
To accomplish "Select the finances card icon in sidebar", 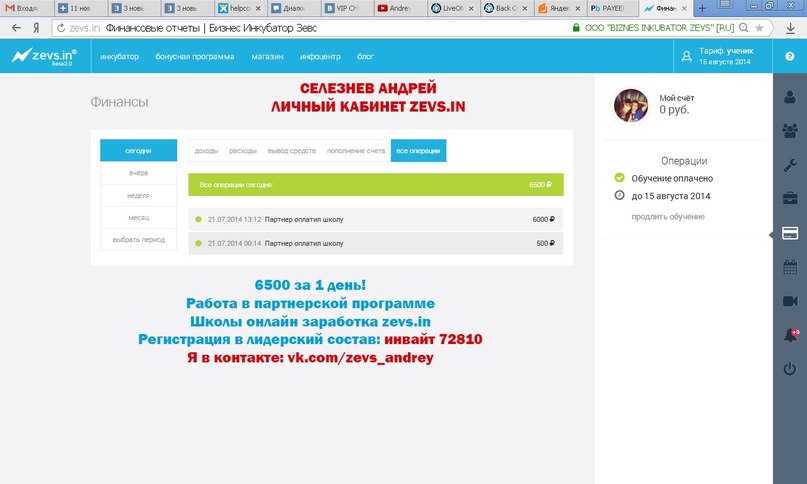I will [790, 233].
